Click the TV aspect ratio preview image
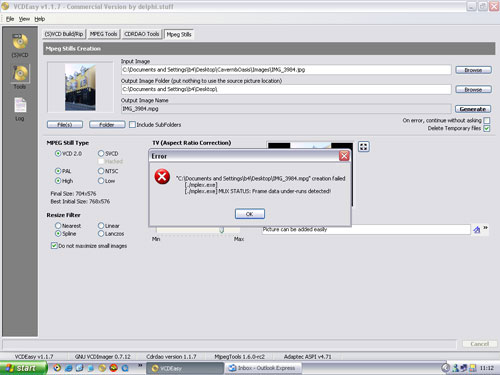Image resolution: width=500 pixels, height=375 pixels. point(310,146)
